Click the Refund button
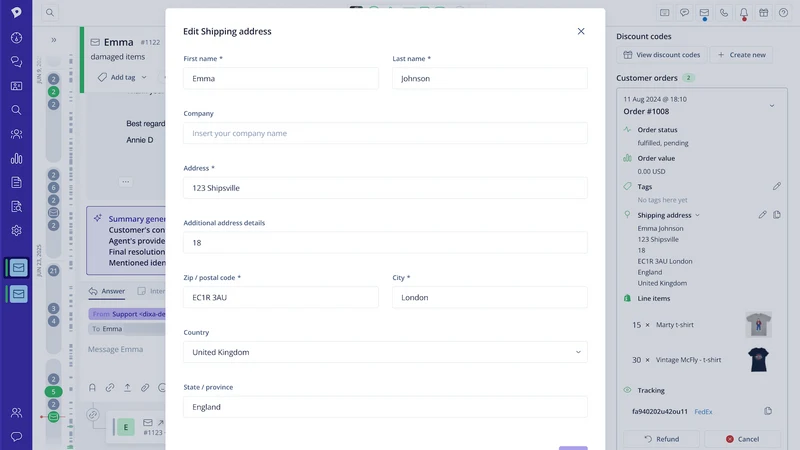The image size is (800, 450). pos(662,439)
